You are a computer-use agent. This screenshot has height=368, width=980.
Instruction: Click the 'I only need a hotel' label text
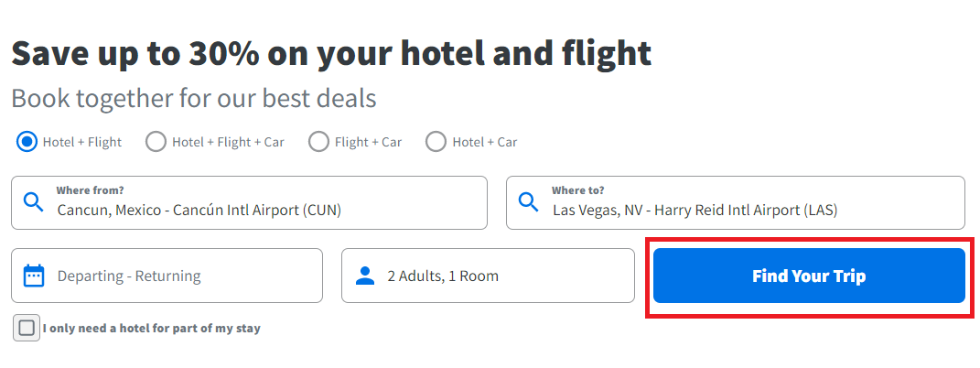151,328
